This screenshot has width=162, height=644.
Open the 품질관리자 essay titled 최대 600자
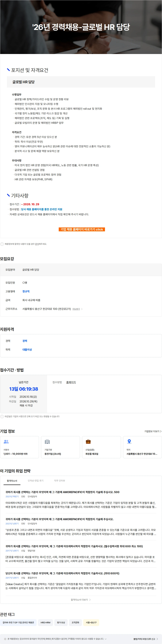click(62, 573)
